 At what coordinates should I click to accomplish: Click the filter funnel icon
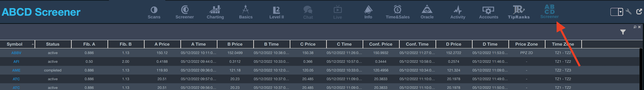tap(623, 32)
